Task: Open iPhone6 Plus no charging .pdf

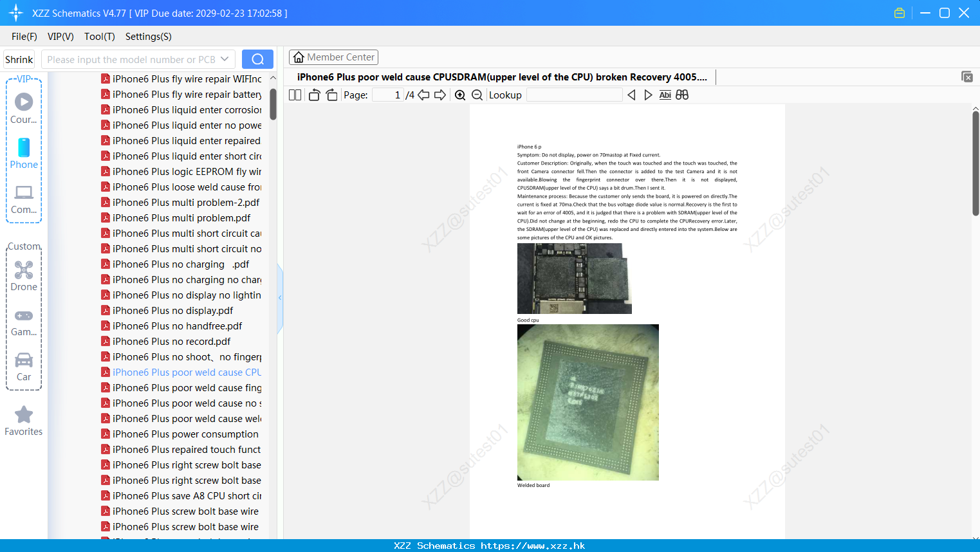Action: (x=176, y=264)
